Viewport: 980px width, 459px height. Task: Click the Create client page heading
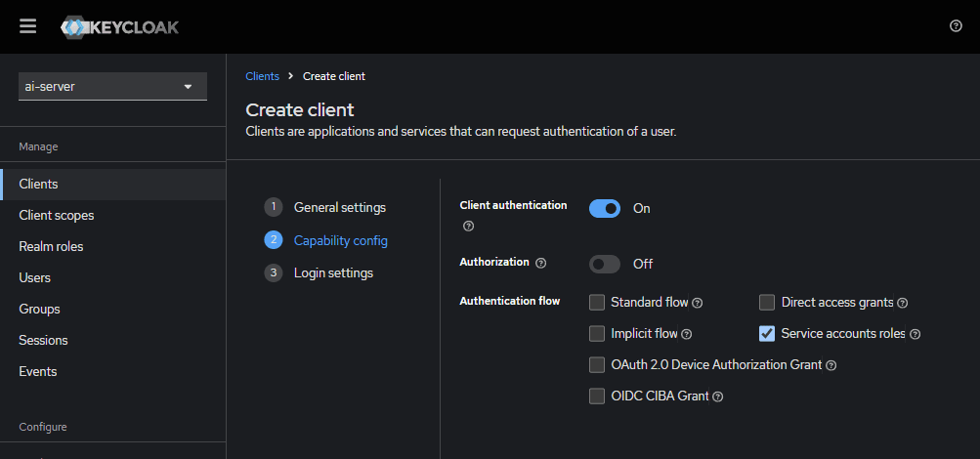[300, 110]
